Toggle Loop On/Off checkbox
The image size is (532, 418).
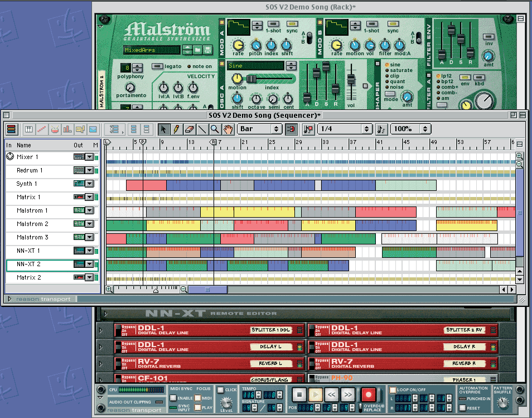(393, 390)
